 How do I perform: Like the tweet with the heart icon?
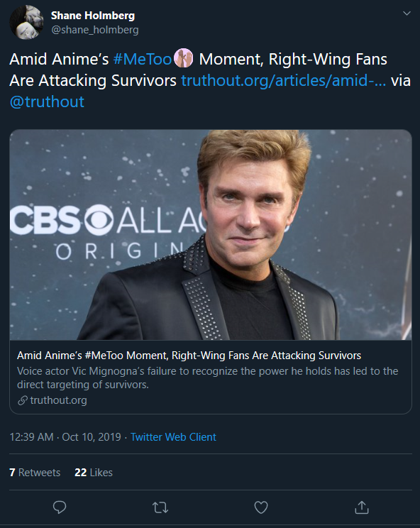(261, 507)
